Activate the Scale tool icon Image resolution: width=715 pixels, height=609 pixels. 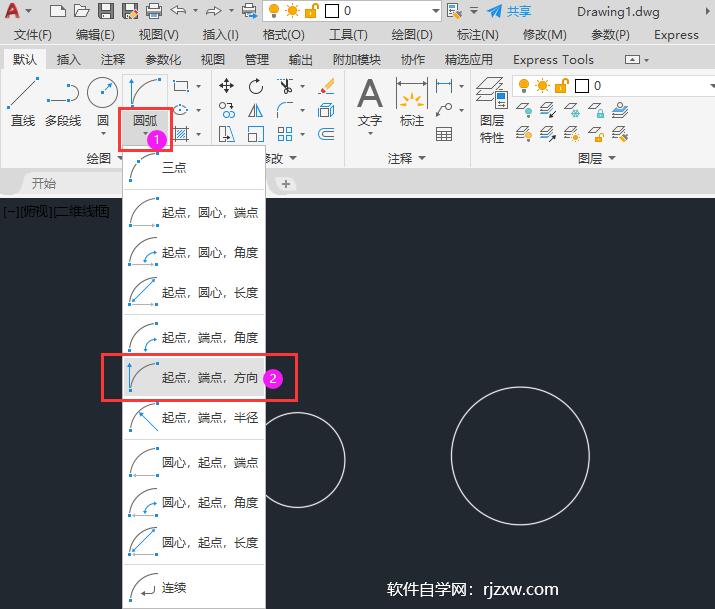pyautogui.click(x=256, y=134)
